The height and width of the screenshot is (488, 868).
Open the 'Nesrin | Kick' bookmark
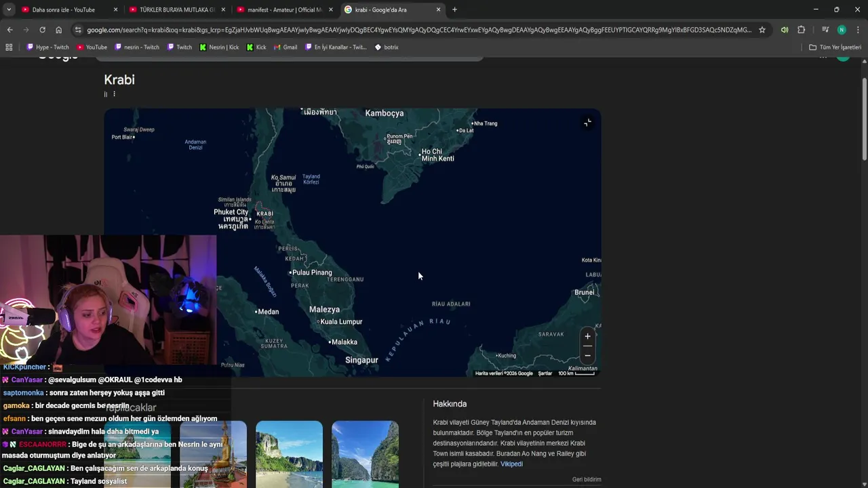pos(219,47)
